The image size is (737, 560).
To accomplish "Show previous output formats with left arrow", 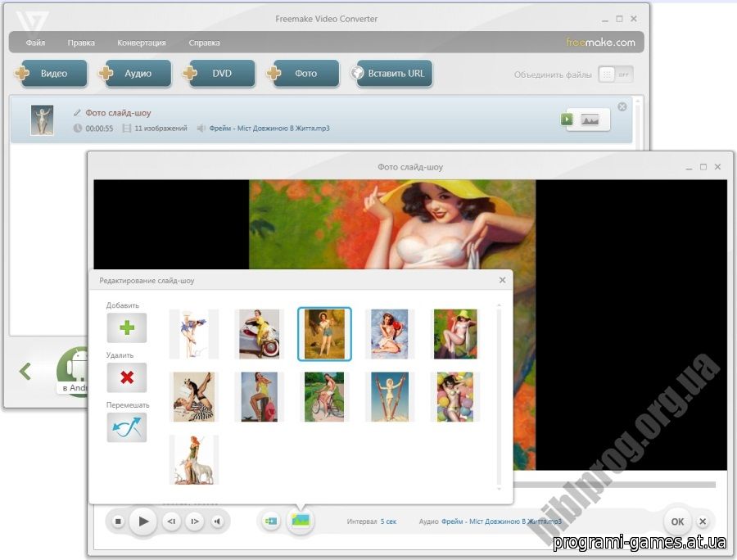I will (x=25, y=371).
